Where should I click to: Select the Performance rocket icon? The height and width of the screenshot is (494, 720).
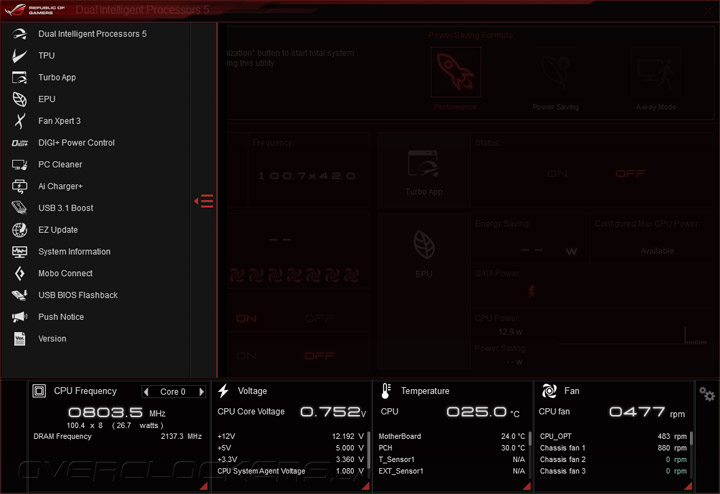pyautogui.click(x=456, y=72)
